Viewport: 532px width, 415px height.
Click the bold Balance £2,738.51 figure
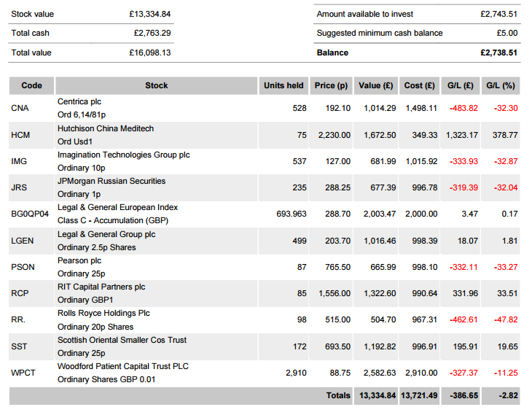pyautogui.click(x=498, y=53)
